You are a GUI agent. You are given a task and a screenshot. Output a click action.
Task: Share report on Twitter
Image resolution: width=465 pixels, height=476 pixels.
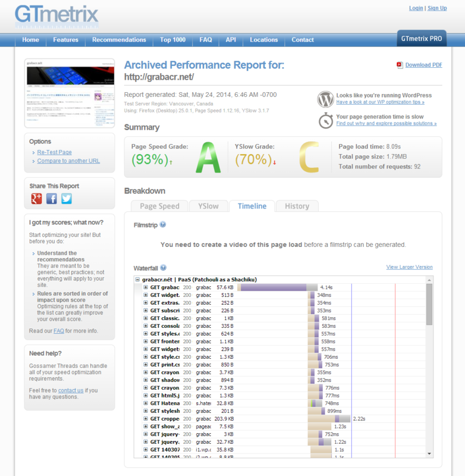(67, 199)
